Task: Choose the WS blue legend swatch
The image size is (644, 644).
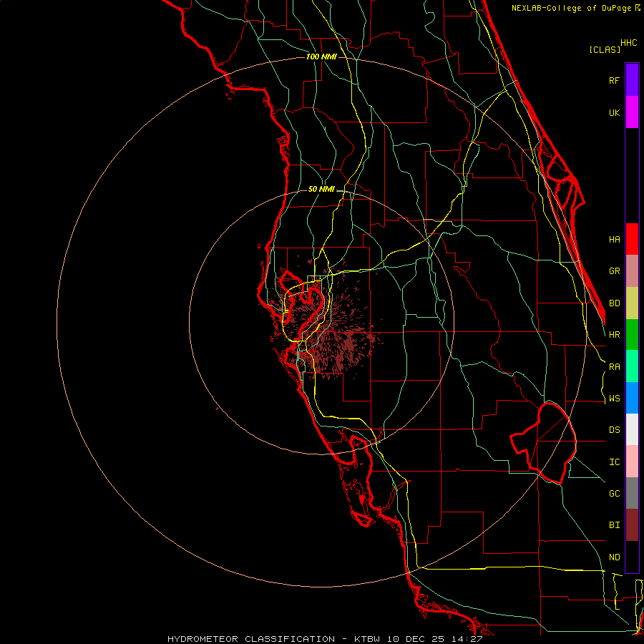Action: [632, 398]
